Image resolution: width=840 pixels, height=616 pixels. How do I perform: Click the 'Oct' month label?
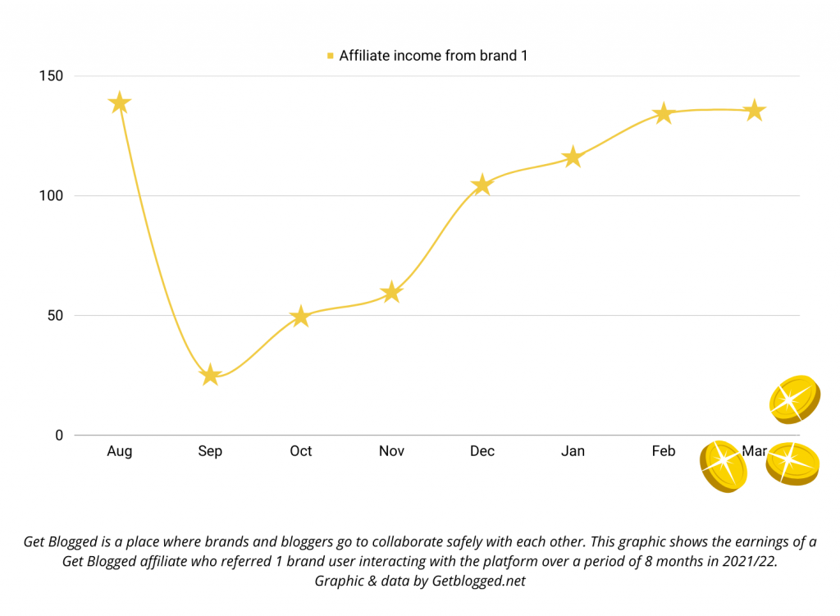pyautogui.click(x=301, y=451)
